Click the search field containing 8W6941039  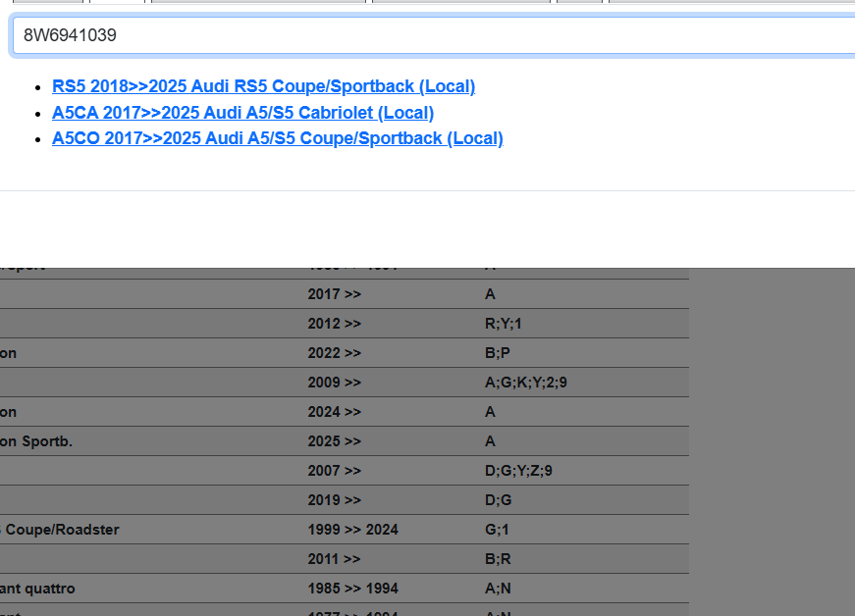[432, 36]
